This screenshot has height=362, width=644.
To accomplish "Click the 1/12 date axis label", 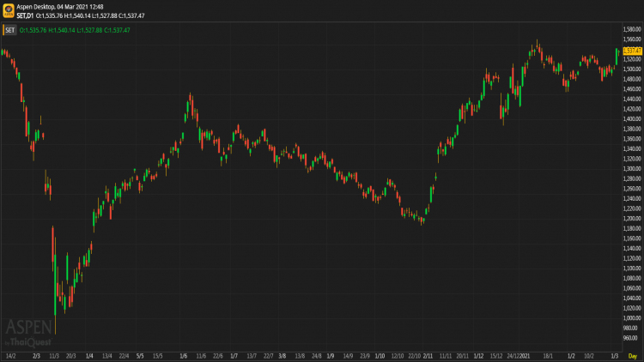I will pyautogui.click(x=478, y=356).
